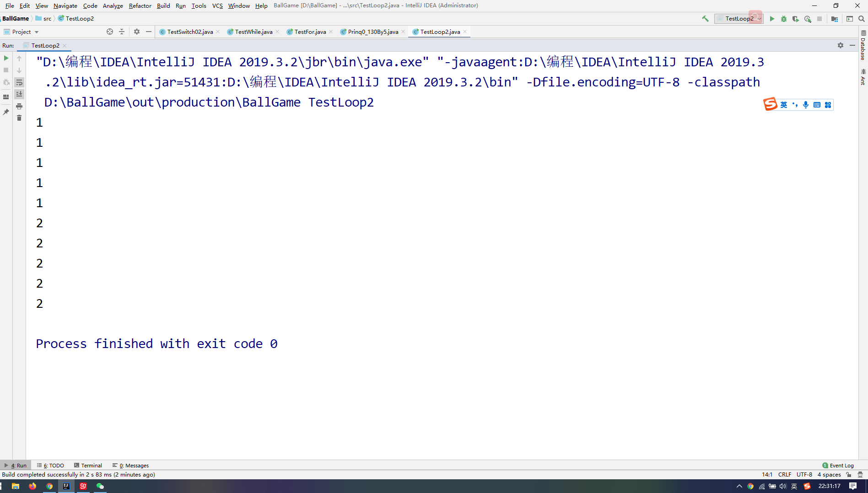Click the exit/restore debugger icon in Run panel
868x493 pixels.
coord(6,82)
